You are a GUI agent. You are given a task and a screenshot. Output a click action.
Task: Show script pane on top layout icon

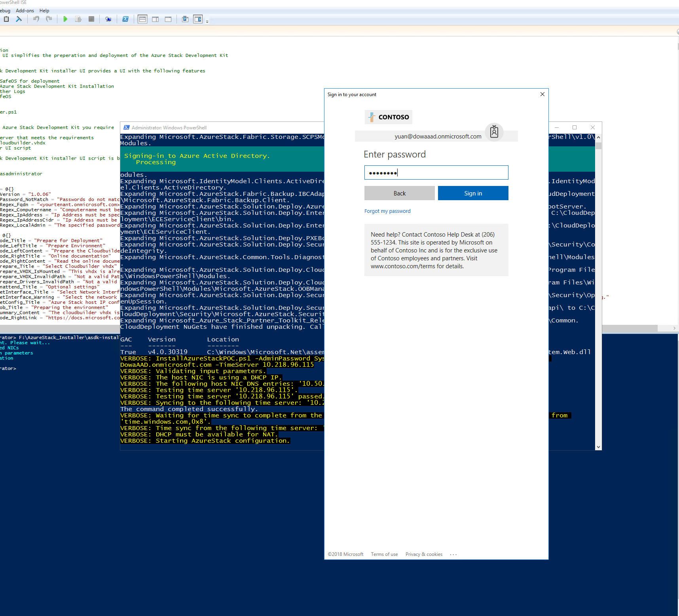(x=142, y=19)
